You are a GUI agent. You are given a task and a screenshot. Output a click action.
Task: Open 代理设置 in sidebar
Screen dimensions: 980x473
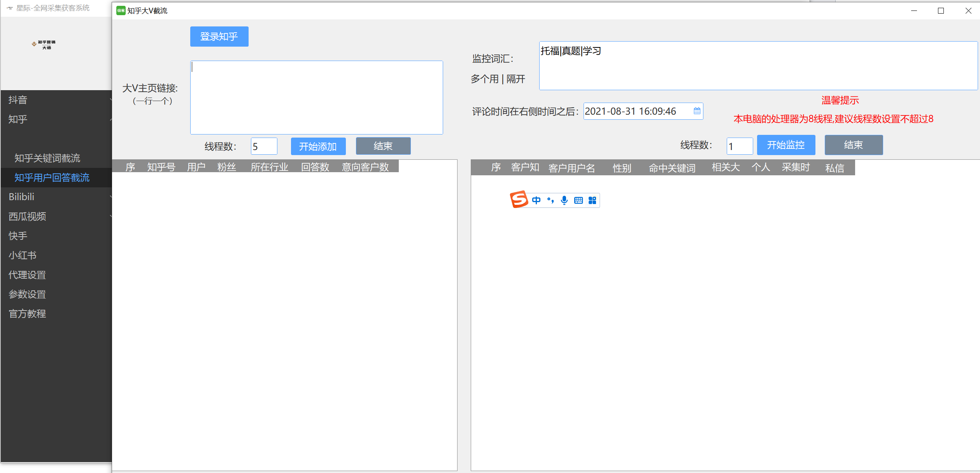tap(56, 275)
